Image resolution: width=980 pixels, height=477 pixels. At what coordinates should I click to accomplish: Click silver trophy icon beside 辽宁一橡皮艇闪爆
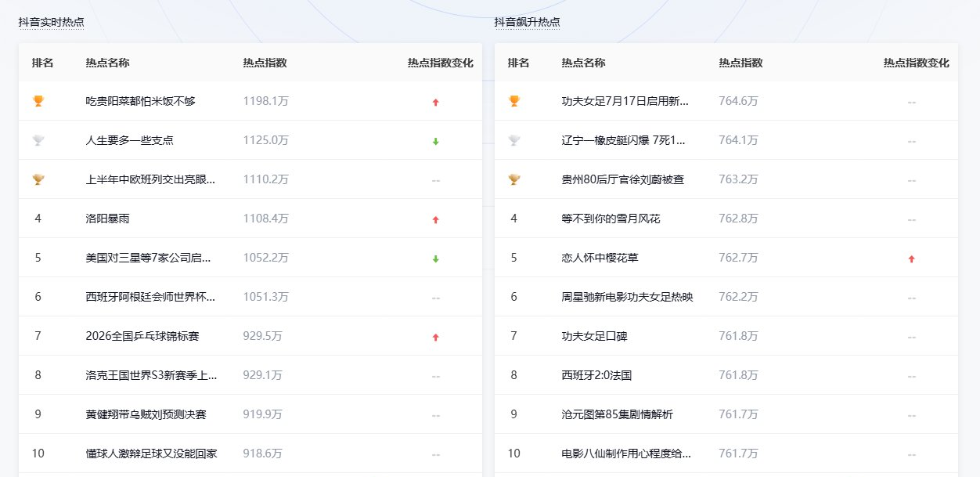pyautogui.click(x=514, y=140)
